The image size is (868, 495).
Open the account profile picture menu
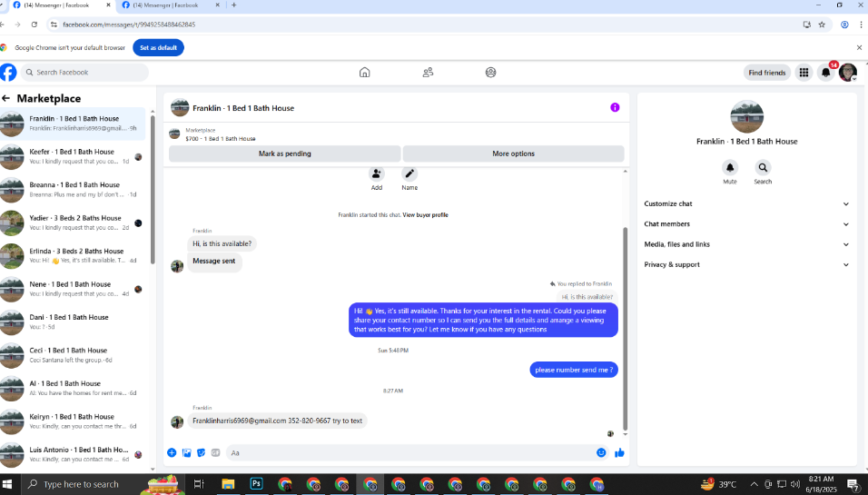point(847,73)
